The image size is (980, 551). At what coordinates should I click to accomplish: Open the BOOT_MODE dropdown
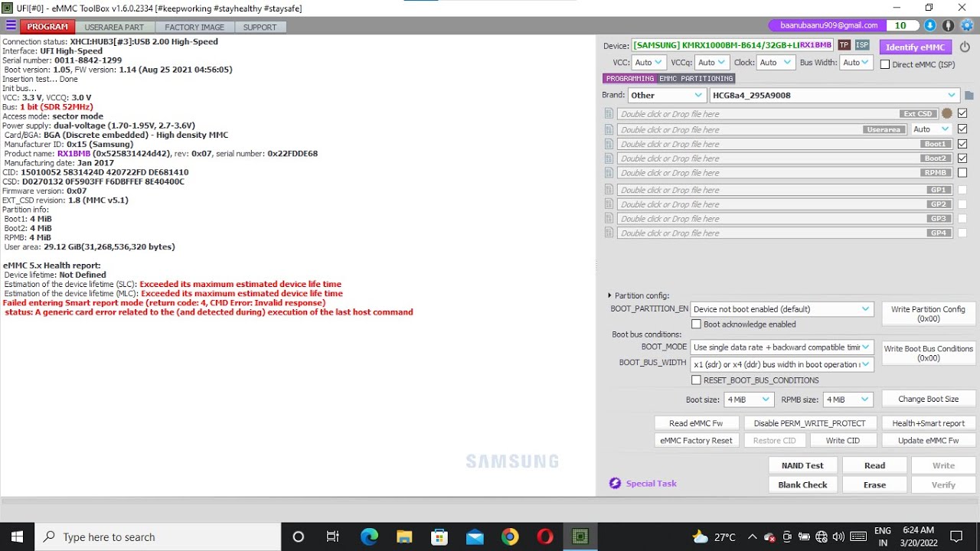coord(782,347)
